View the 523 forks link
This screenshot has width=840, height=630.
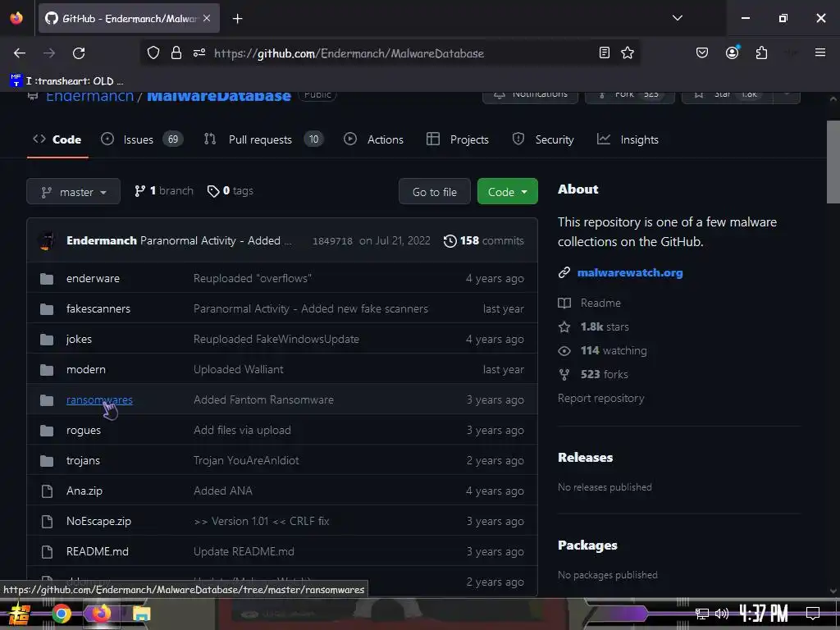(x=593, y=374)
